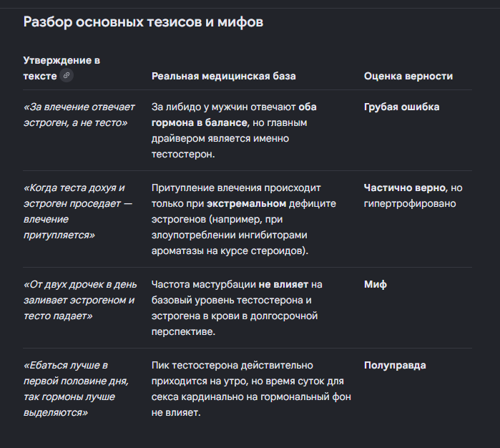Click the text 'Пик тестостерона действительно'
Image resolution: width=500 pixels, height=448 pixels.
tap(232, 365)
